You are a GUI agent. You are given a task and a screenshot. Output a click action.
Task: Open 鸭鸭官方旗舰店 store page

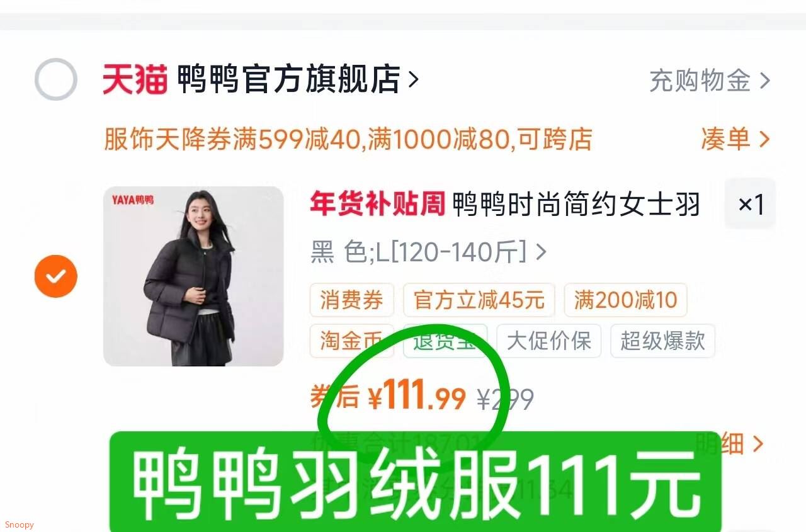point(288,80)
